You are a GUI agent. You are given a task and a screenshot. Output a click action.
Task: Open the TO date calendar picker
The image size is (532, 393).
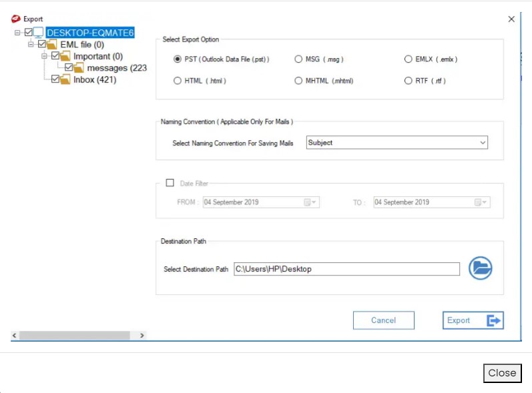tap(481, 202)
